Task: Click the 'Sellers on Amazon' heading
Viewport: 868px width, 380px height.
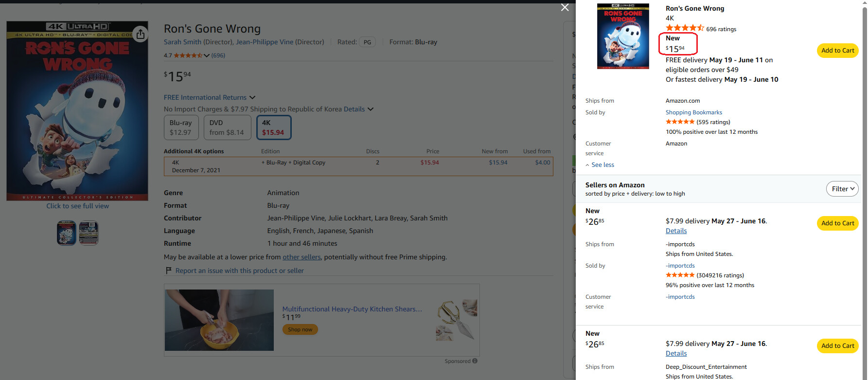Action: point(615,185)
